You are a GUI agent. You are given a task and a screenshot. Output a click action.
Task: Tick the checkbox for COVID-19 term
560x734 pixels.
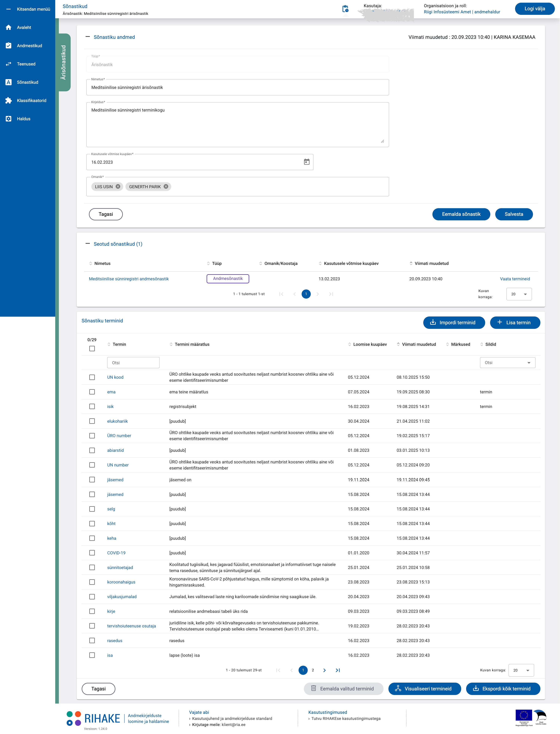[x=92, y=553]
